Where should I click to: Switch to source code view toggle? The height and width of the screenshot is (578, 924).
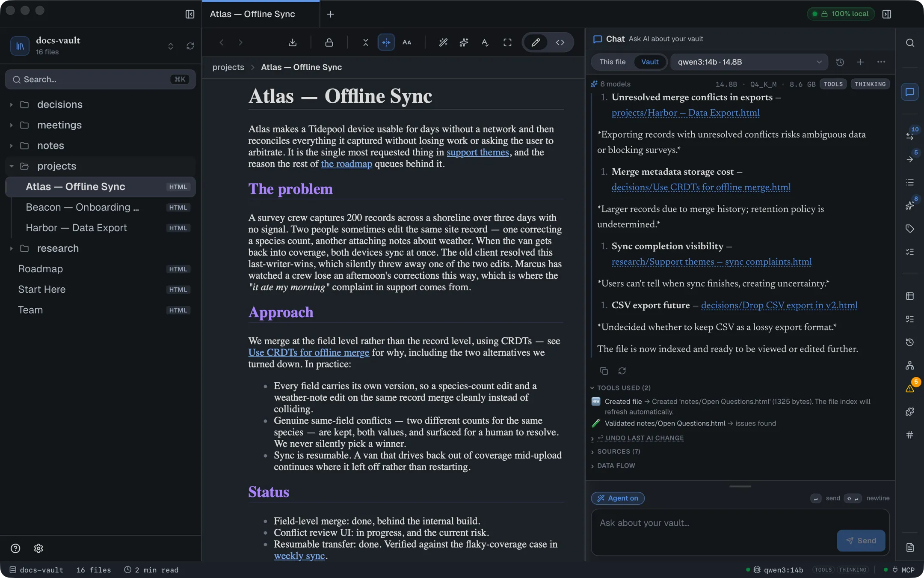click(x=560, y=42)
